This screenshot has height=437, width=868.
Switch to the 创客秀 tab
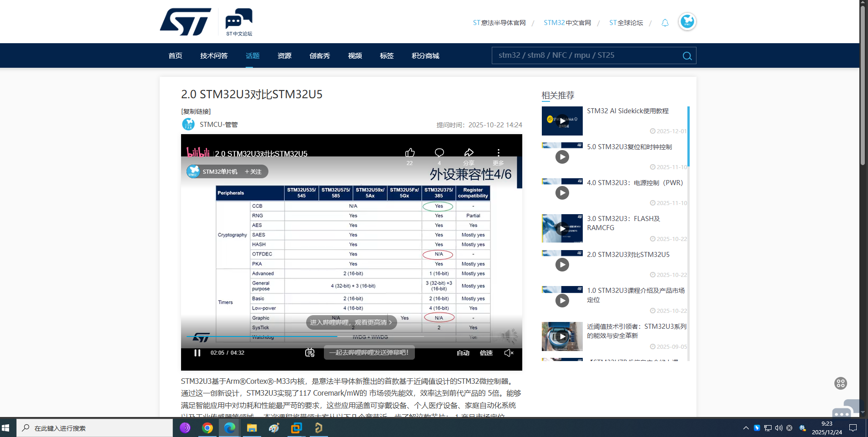tap(319, 56)
